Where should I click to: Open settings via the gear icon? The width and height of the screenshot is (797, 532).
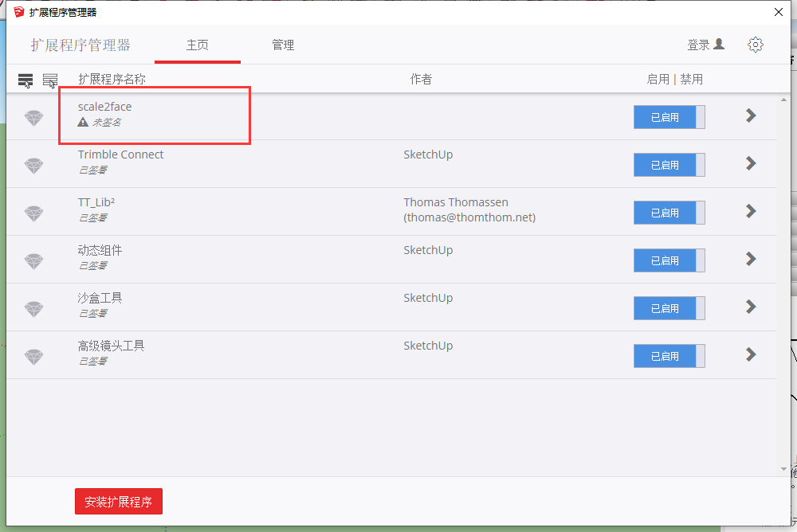click(756, 45)
